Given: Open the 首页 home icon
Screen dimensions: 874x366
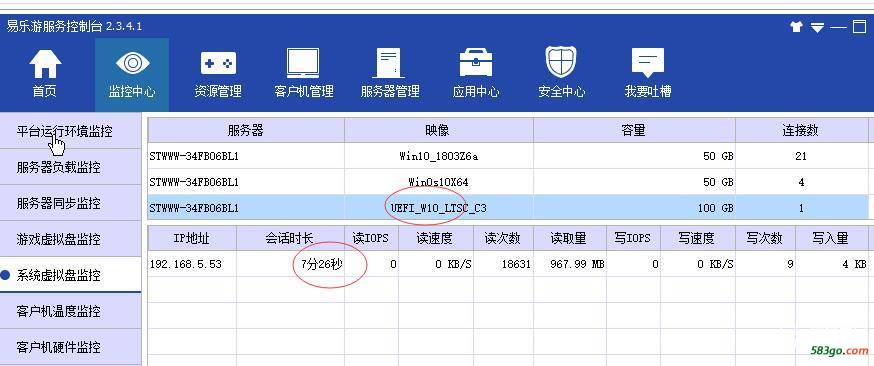Looking at the screenshot, I should 45,64.
